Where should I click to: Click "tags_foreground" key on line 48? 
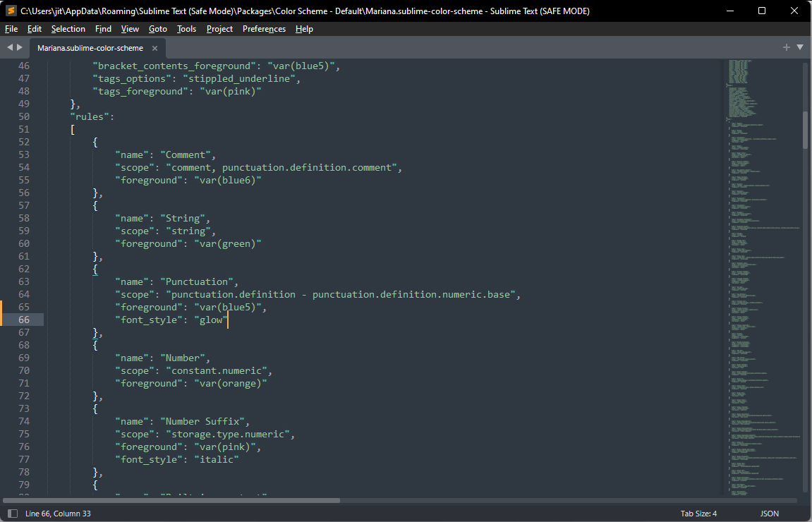click(140, 91)
